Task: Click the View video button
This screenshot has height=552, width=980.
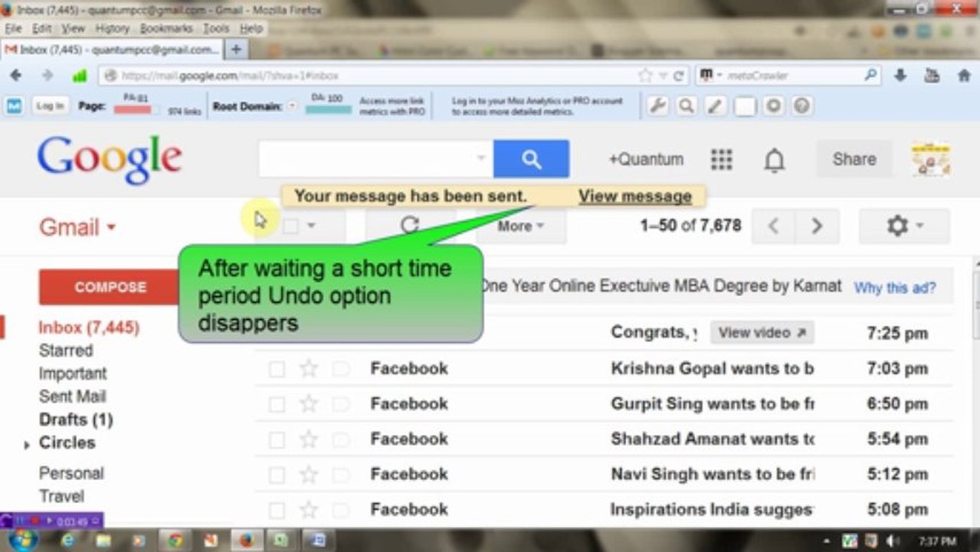Action: pos(762,333)
